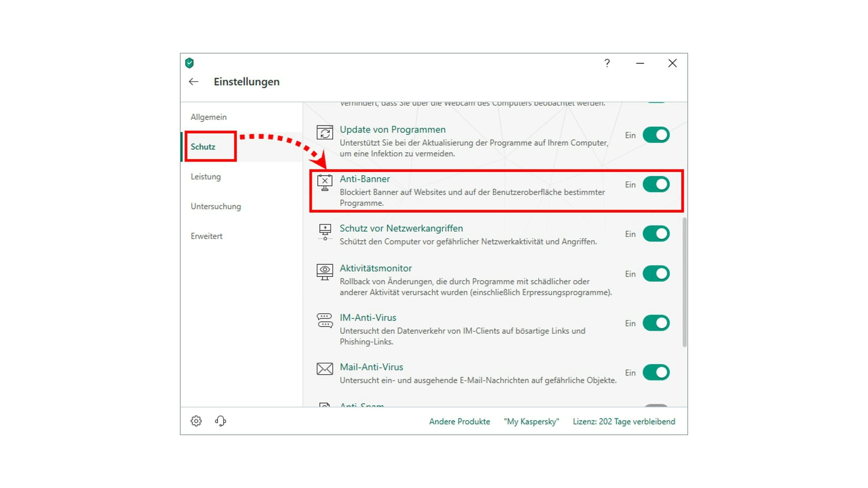The width and height of the screenshot is (868, 488).
Task: Turn off Schutz vor Netzwerkangriffen switch
Action: [656, 234]
